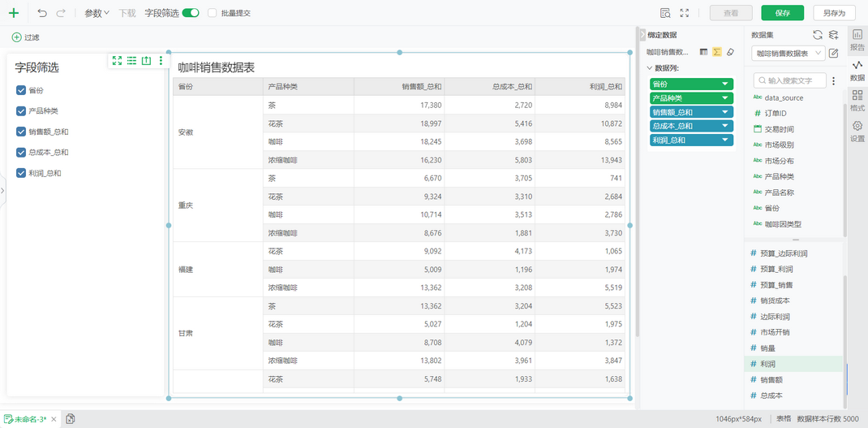Click the 销售额_总和 column header in table
This screenshot has height=428, width=868.
(398, 86)
